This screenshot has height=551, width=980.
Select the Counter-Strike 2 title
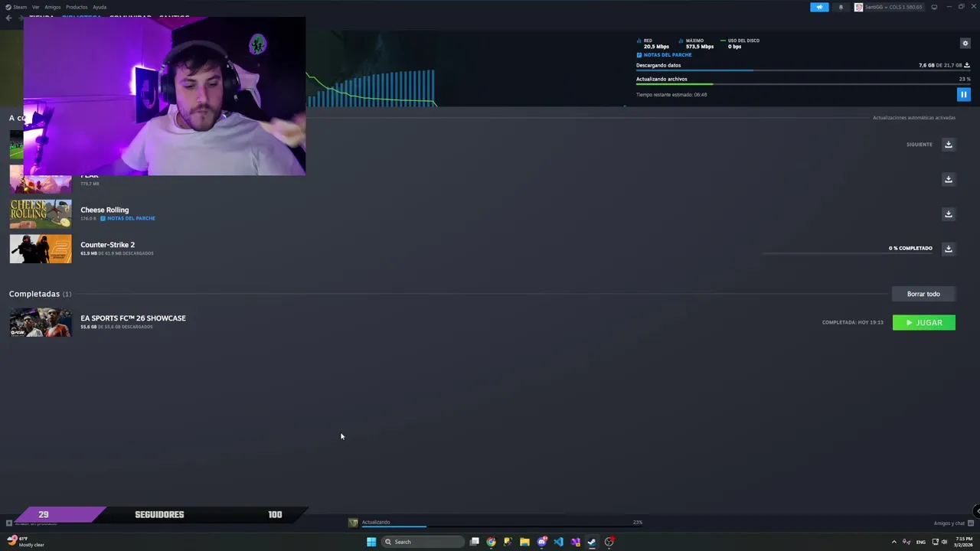coord(107,245)
